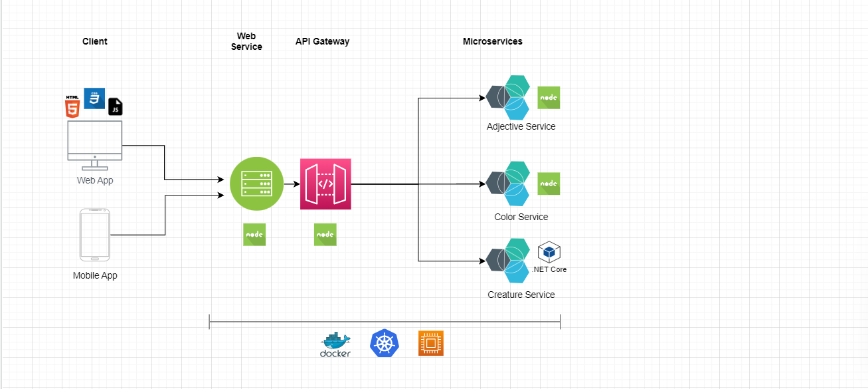This screenshot has height=389, width=868.
Task: Click the hexagon icon for Color Service
Action: [508, 184]
